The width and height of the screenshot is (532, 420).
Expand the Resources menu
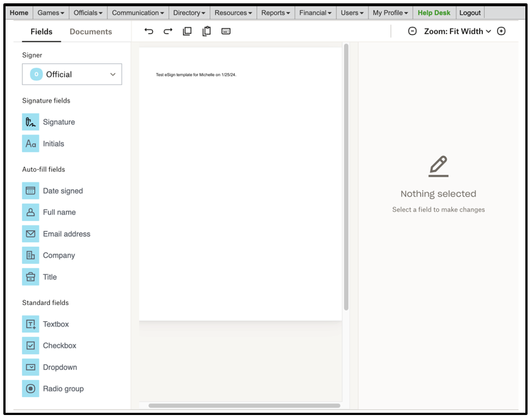coord(233,13)
